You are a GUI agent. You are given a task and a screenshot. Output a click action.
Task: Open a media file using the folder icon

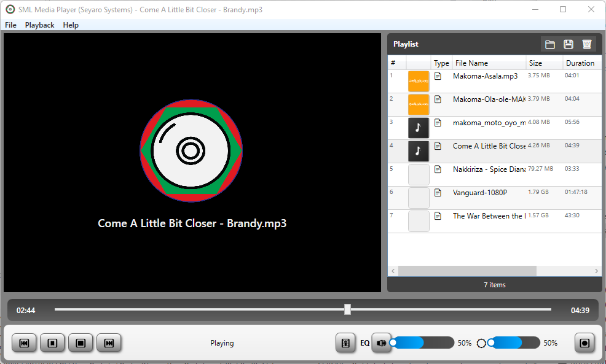(550, 44)
